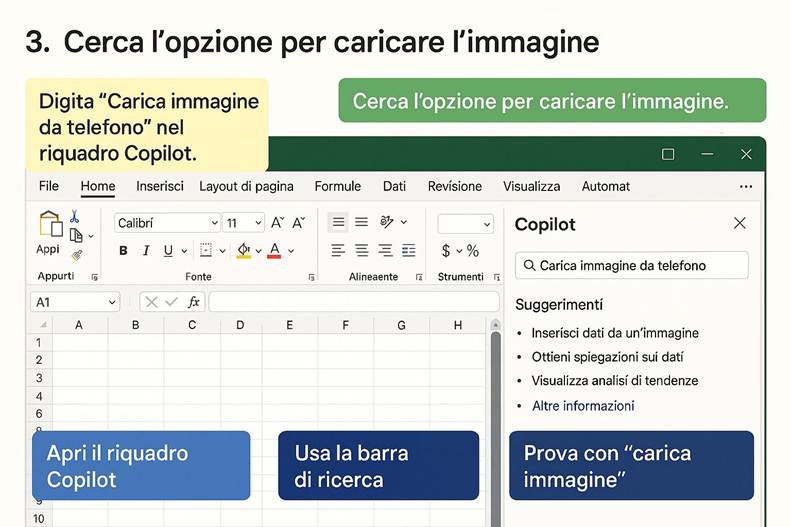Screen dimensions: 791x527
Task: Align text right in Alineaente group
Action: coord(385,250)
